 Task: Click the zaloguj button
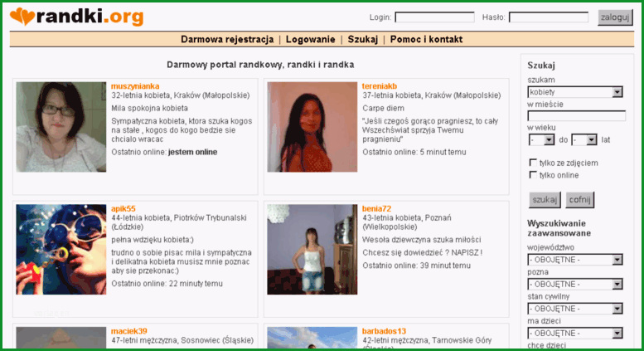coord(615,17)
